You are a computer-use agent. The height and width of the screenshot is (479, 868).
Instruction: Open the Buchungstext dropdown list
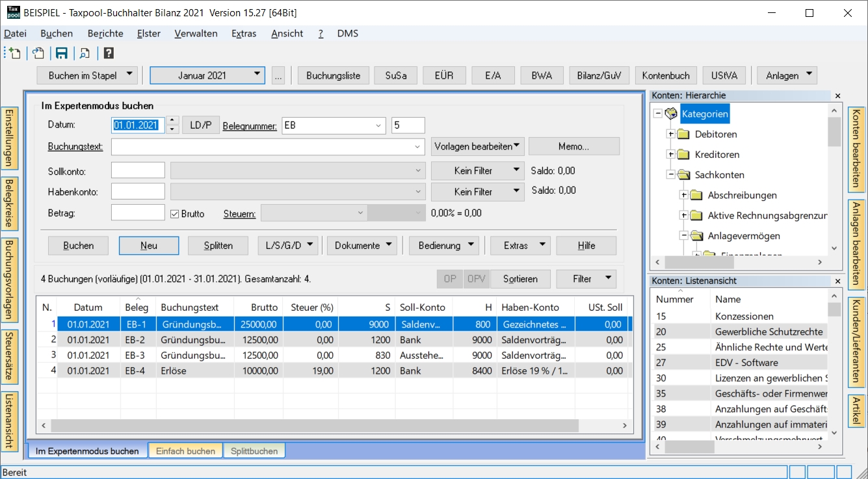418,147
